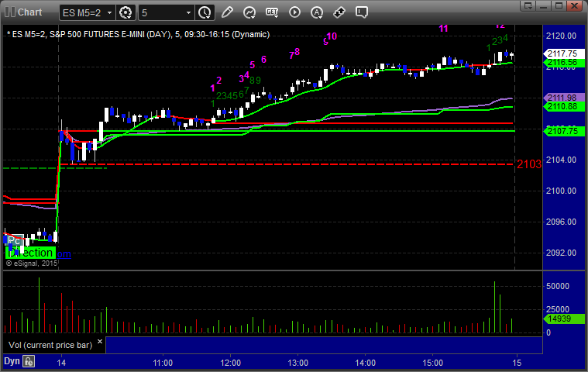Image resolution: width=588 pixels, height=372 pixels.
Task: Select the Vol (current price bar) tab
Action: [50, 345]
